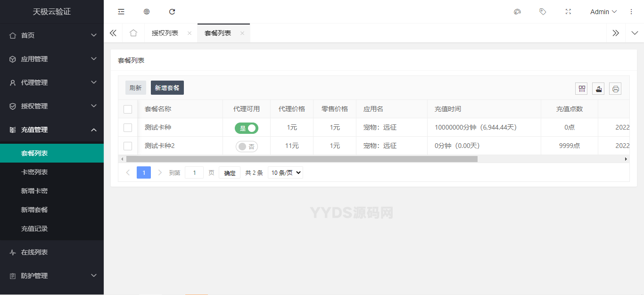Click the 新增套餐 button

pos(167,88)
